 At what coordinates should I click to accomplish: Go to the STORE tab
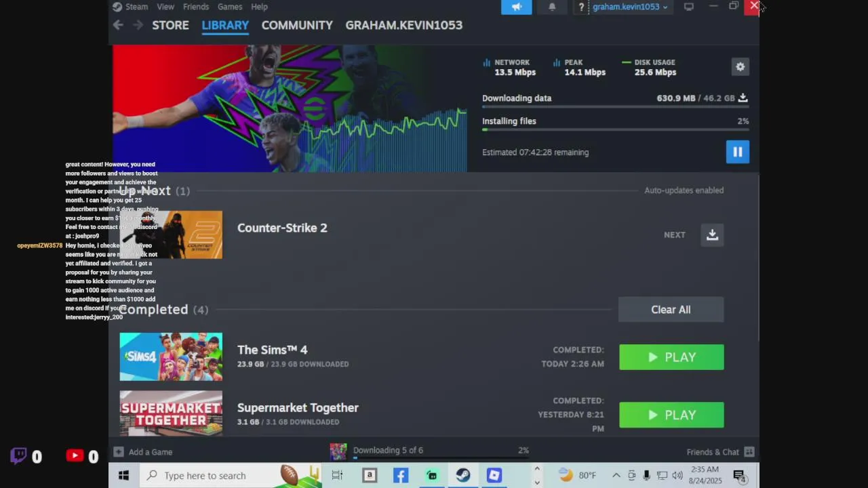[x=170, y=25]
